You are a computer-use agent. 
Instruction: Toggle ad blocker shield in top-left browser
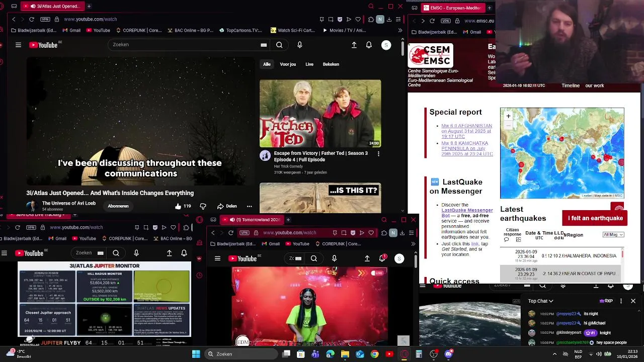click(340, 19)
